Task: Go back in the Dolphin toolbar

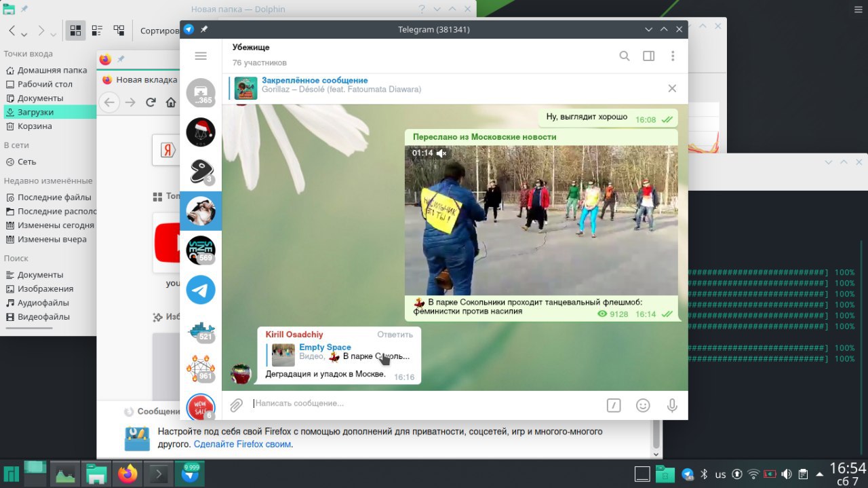Action: tap(12, 31)
